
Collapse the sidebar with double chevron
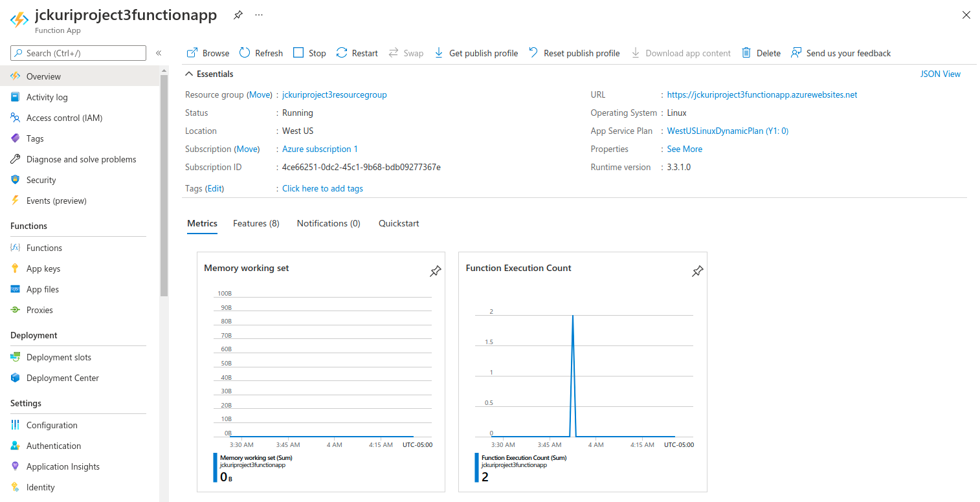point(159,53)
